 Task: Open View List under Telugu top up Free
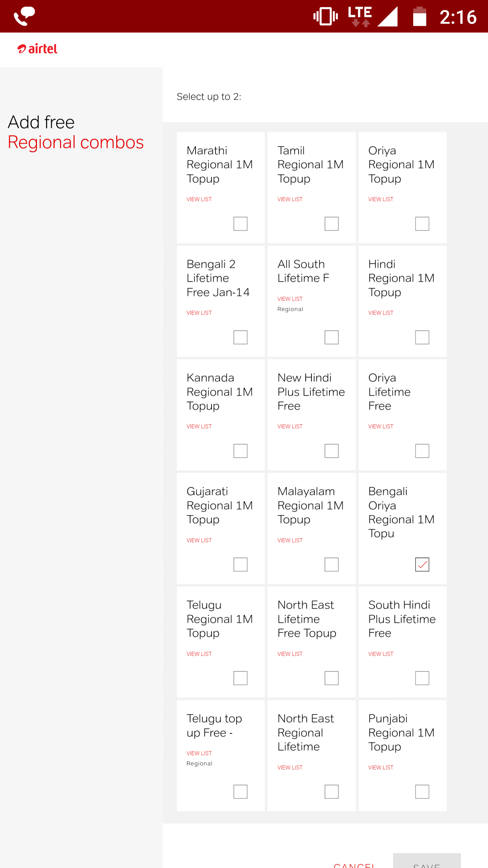pos(199,753)
